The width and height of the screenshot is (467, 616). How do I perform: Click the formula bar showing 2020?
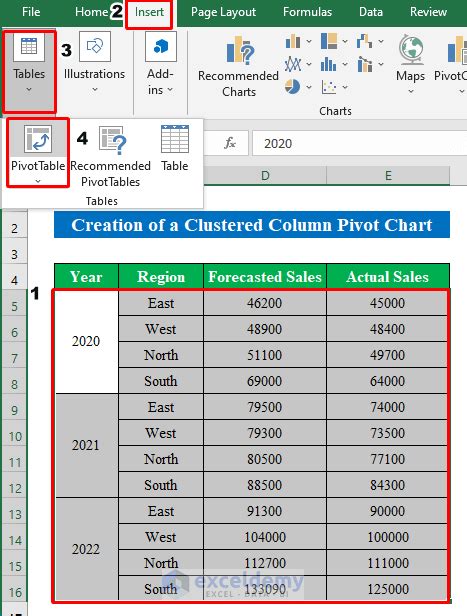coord(359,143)
